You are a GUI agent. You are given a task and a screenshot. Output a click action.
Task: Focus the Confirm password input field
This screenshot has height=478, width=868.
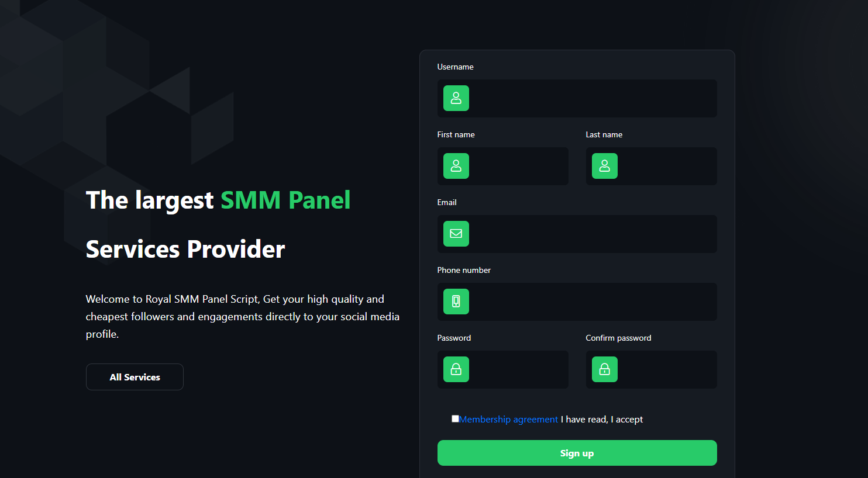coord(666,369)
